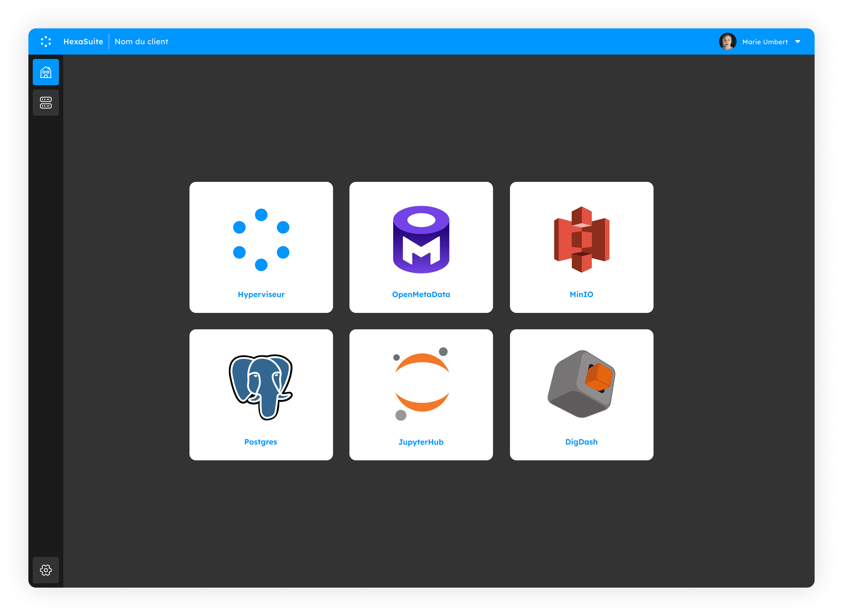843x616 pixels.
Task: Click the HexaSuite dotted logo icon
Action: point(45,41)
